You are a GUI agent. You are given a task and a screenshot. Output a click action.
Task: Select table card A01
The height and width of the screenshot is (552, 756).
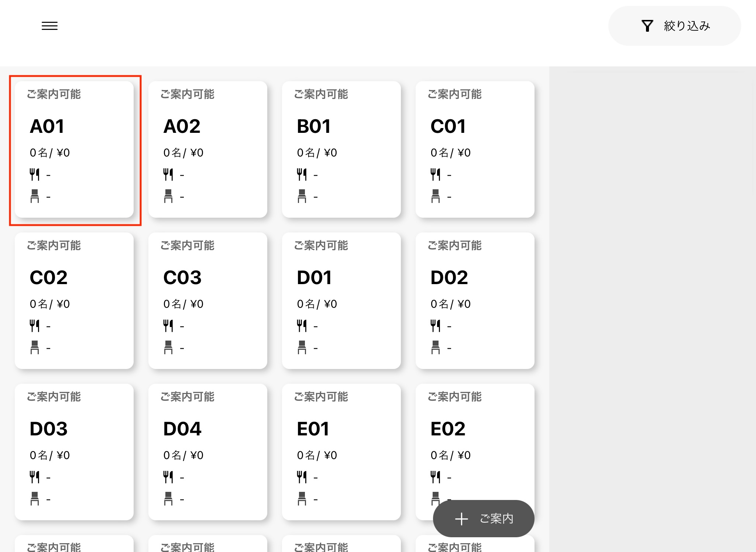[74, 149]
